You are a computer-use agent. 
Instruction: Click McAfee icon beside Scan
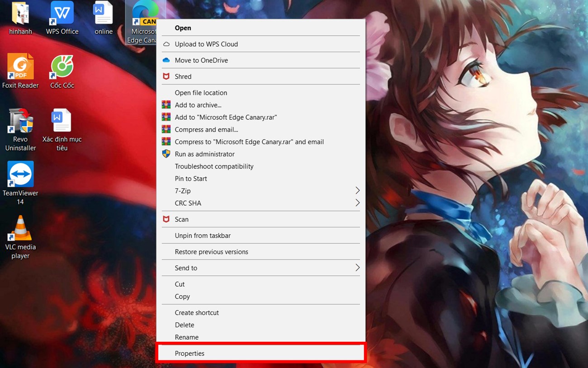[166, 219]
